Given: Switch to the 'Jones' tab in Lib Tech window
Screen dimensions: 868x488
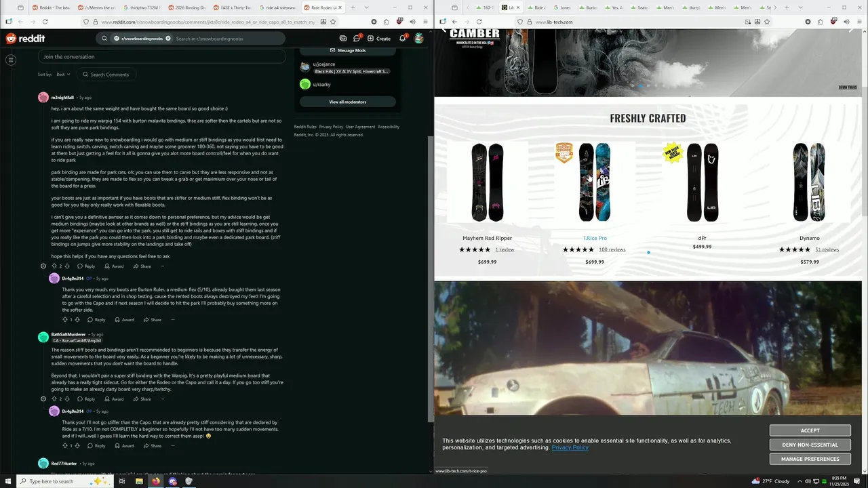Looking at the screenshot, I should tap(563, 7).
